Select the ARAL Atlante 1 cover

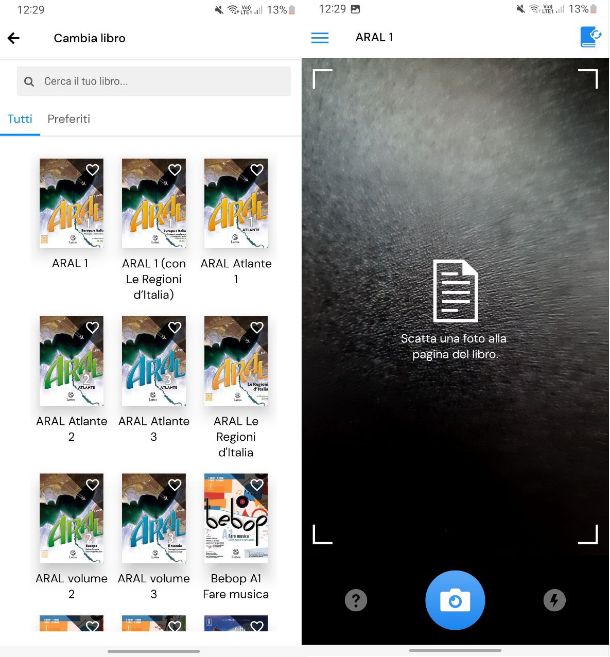[x=236, y=203]
